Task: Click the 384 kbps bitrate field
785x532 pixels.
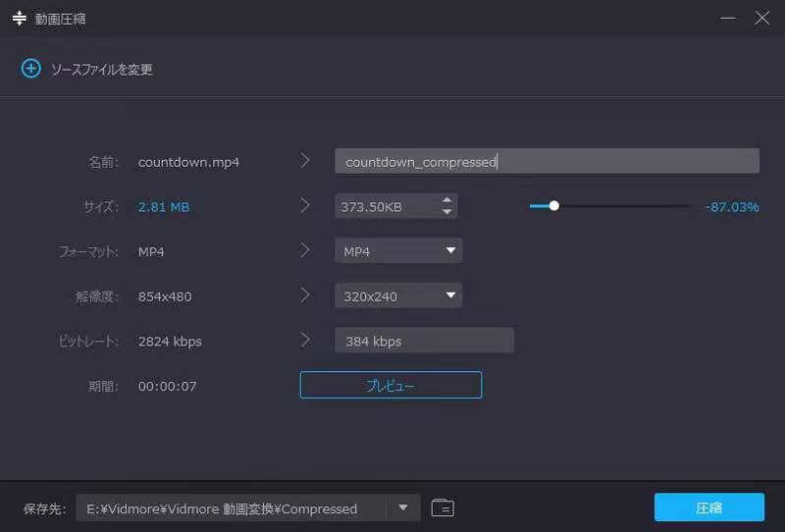Action: coord(424,341)
